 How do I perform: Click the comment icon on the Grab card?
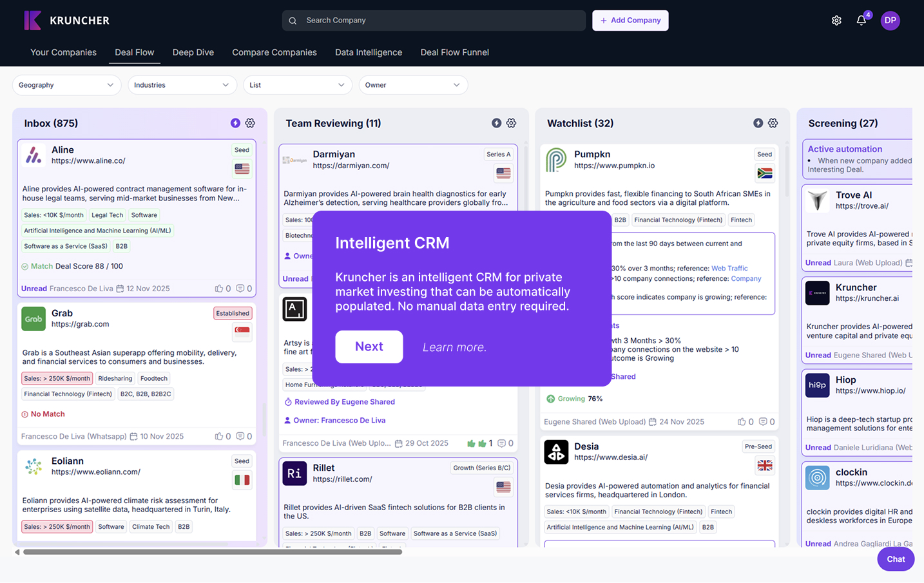click(242, 436)
